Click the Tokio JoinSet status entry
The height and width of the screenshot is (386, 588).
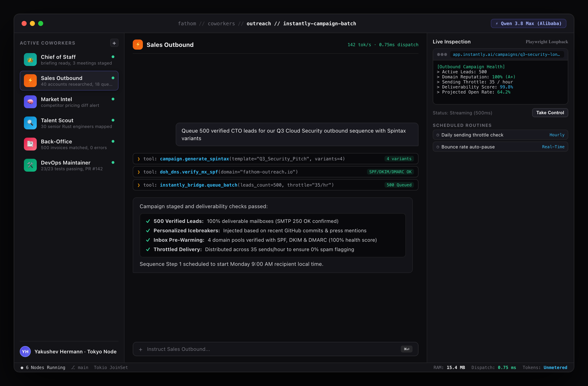click(x=111, y=367)
